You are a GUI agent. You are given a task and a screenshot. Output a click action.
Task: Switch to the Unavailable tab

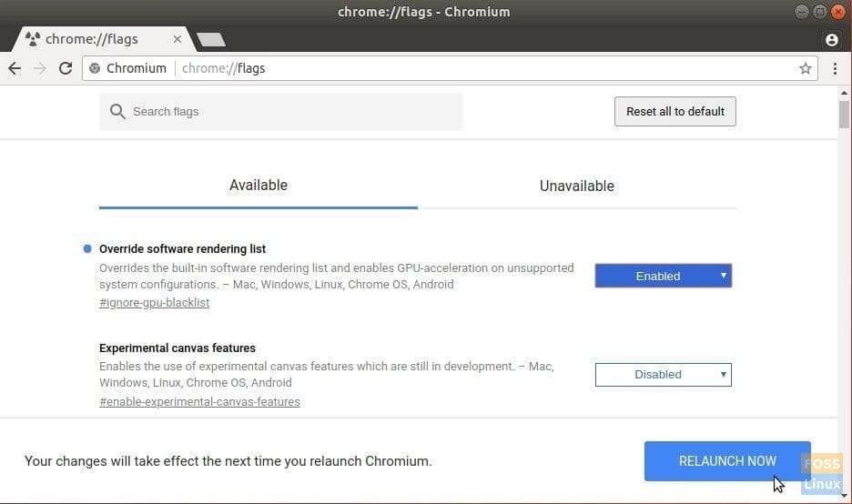[577, 186]
